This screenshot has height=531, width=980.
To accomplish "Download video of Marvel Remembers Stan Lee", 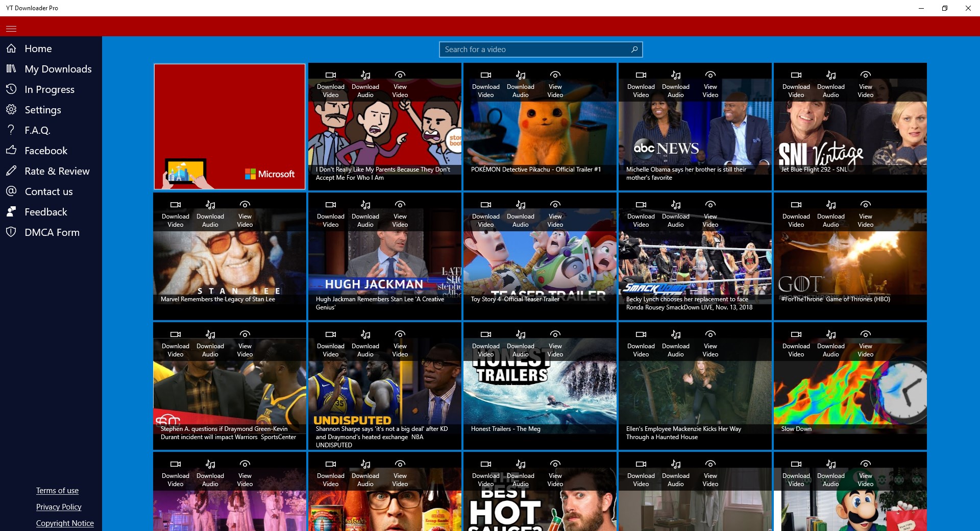I will pyautogui.click(x=176, y=214).
